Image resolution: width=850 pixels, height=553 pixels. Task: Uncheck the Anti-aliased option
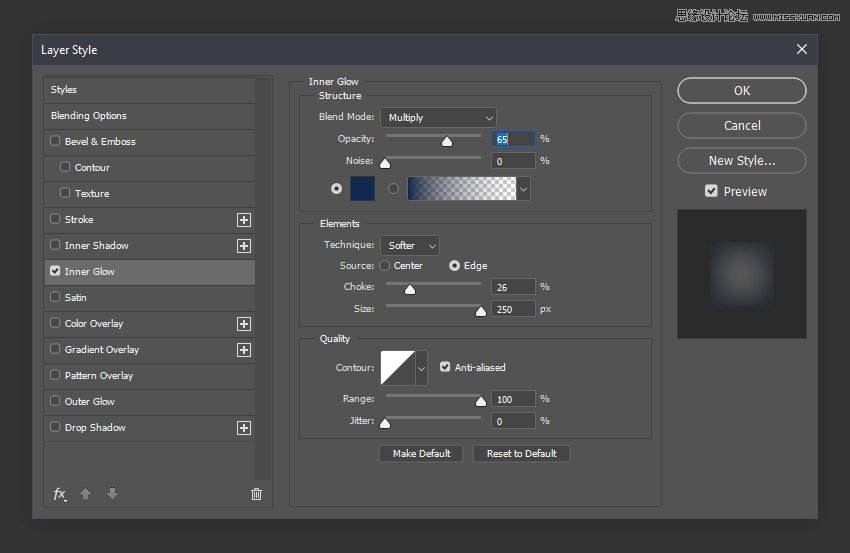(445, 367)
